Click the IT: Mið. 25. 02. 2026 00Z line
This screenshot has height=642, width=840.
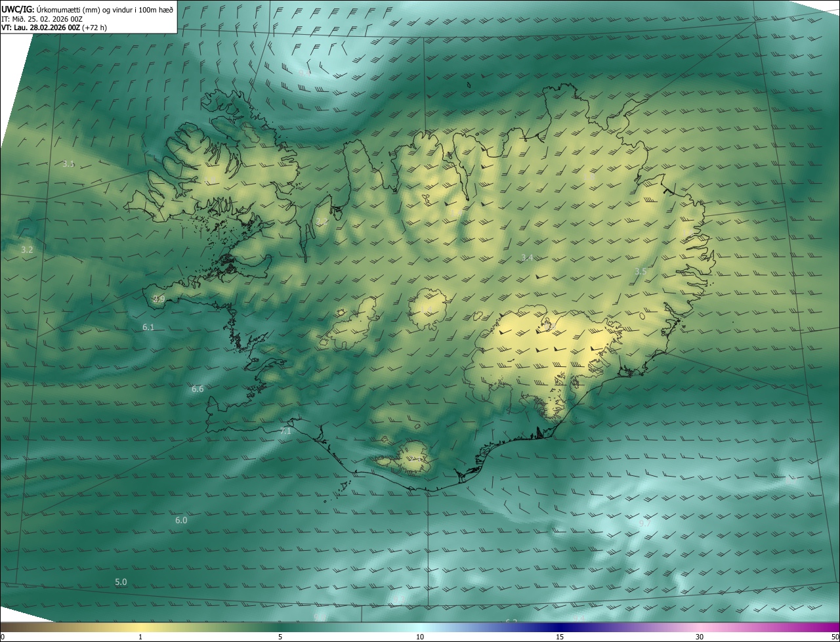tap(42, 18)
